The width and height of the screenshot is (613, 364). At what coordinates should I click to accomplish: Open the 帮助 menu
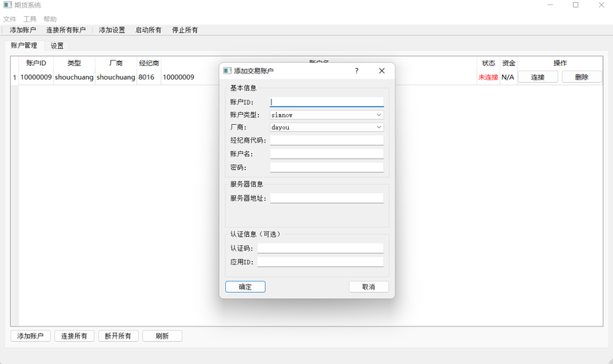[x=50, y=19]
